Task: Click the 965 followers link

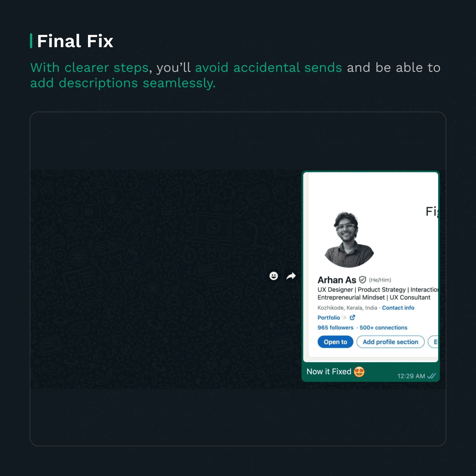Action: (335, 328)
